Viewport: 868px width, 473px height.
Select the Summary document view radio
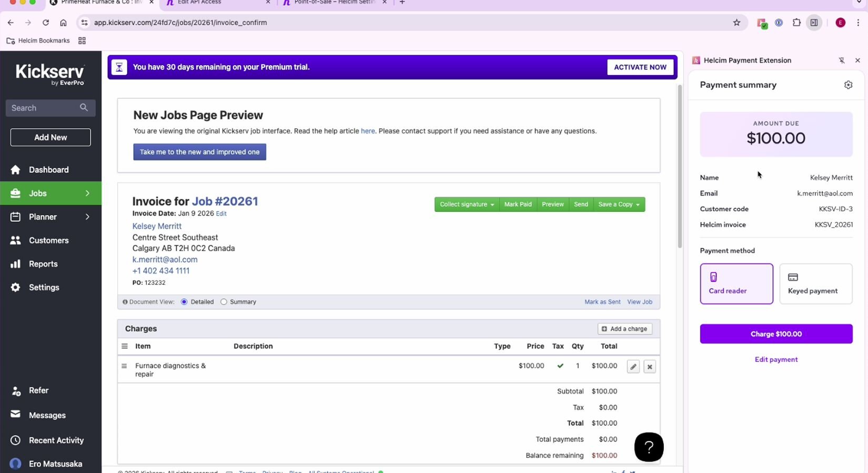[x=224, y=302]
